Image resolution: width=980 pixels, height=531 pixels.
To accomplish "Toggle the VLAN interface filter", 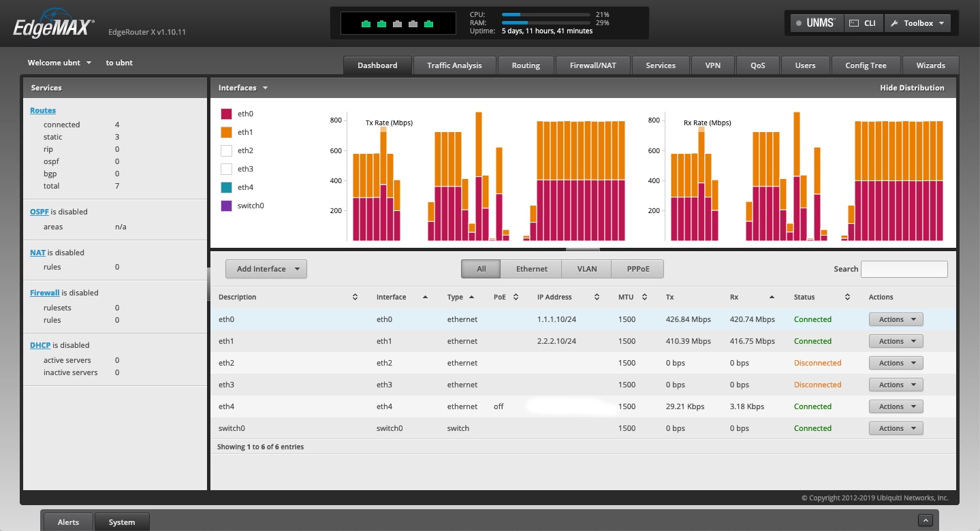I will click(x=586, y=269).
